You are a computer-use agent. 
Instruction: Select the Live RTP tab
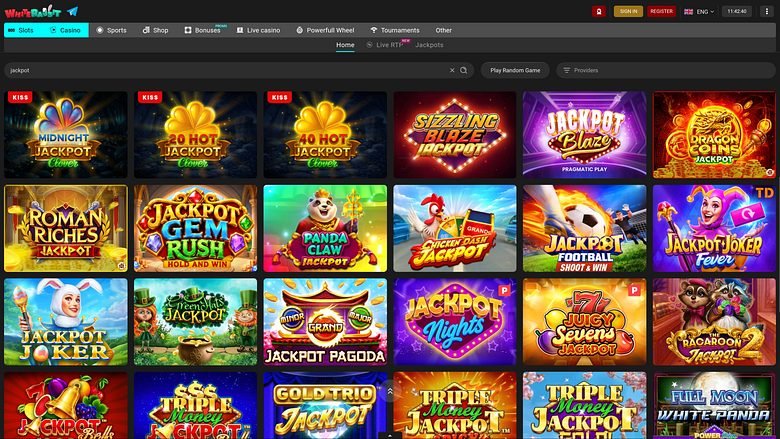tap(385, 45)
